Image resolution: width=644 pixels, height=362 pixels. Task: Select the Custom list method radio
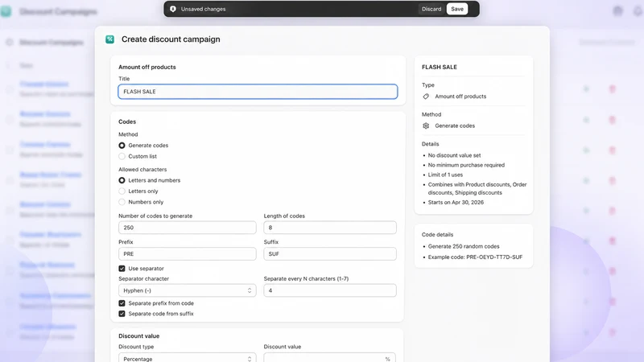point(122,156)
